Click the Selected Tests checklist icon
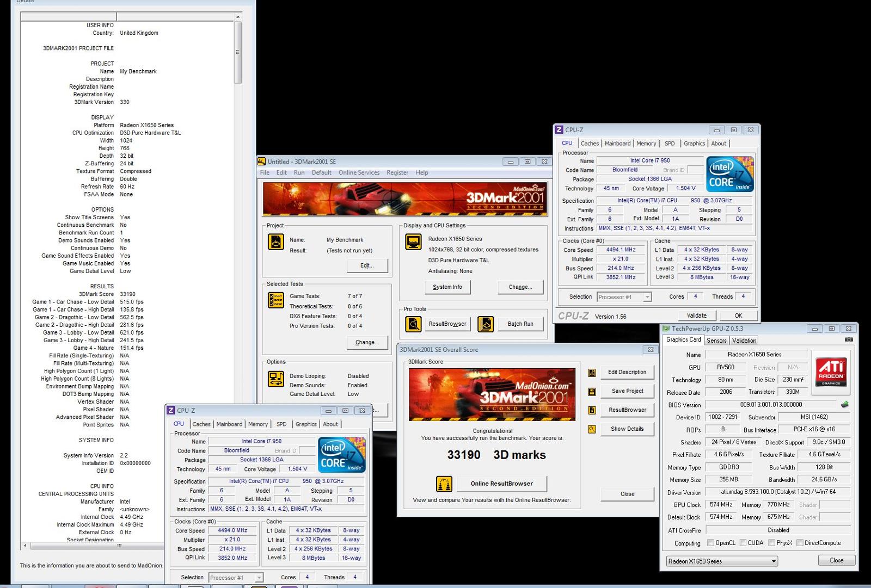This screenshot has width=871, height=588. (x=276, y=300)
